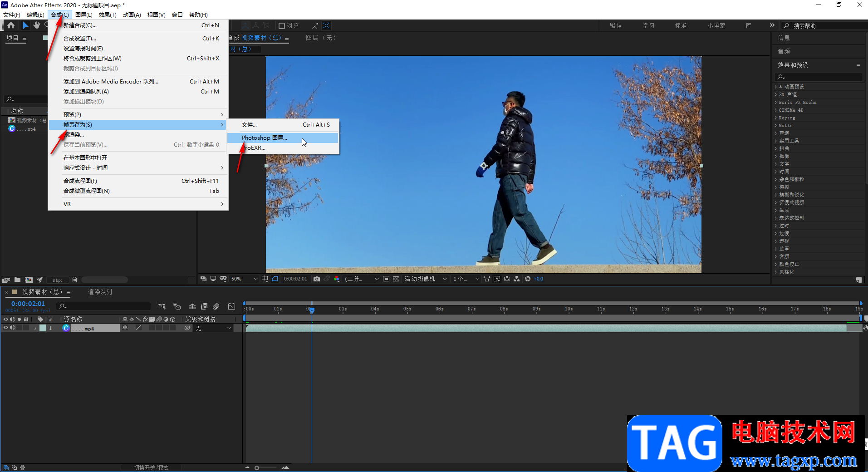
Task: Switch to the 渲染队列 tab
Action: 100,292
